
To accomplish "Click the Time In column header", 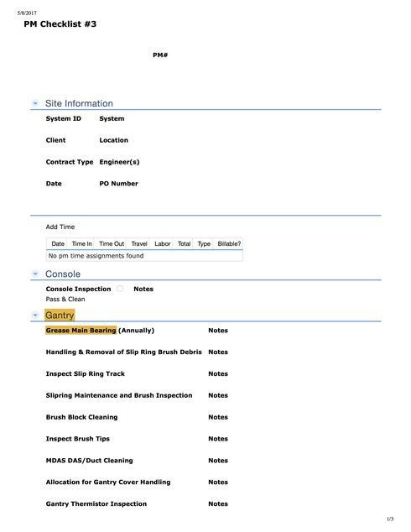I will pyautogui.click(x=81, y=243).
